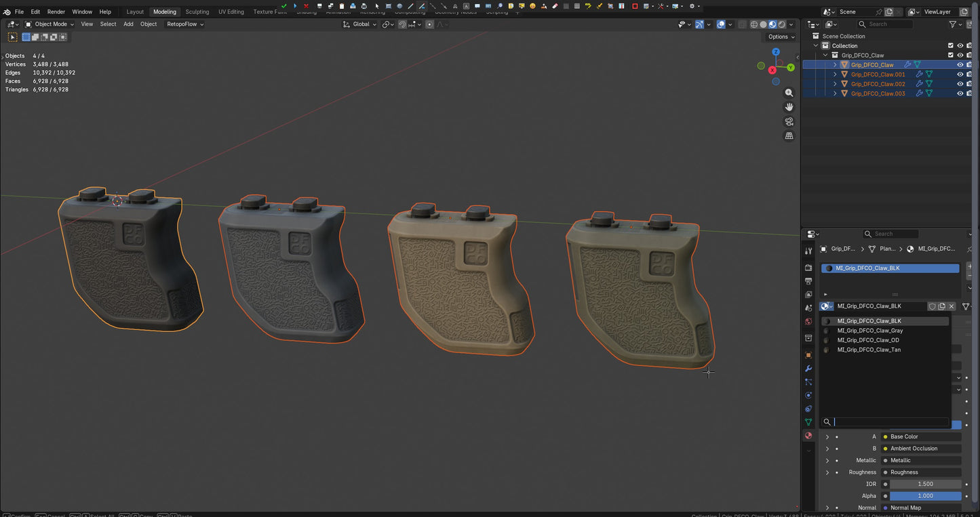Hide Grip_DFCO_Claw.003 in the viewport
Screen dimensions: 980x517
[960, 94]
